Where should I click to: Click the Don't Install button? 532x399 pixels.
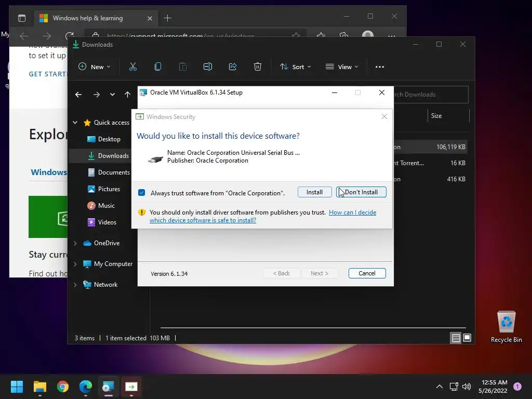tap(361, 192)
